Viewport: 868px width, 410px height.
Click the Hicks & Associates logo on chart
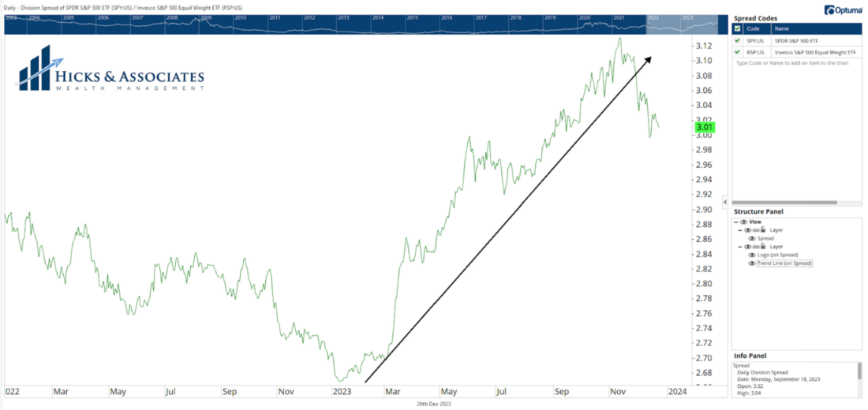pos(110,73)
